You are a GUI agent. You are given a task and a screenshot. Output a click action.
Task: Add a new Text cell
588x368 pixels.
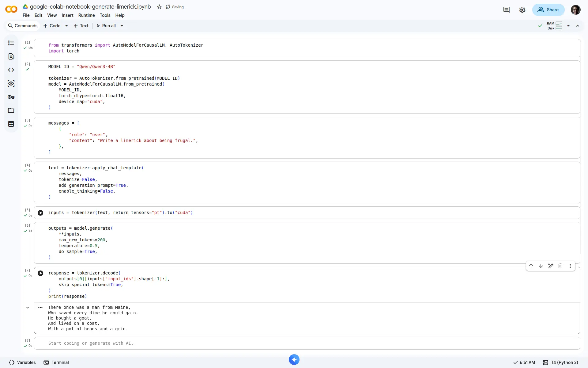81,26
